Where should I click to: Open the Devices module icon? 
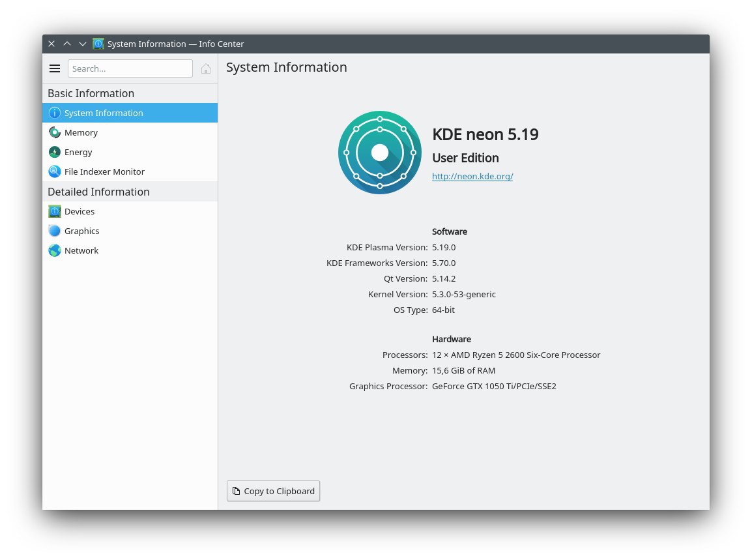(55, 211)
